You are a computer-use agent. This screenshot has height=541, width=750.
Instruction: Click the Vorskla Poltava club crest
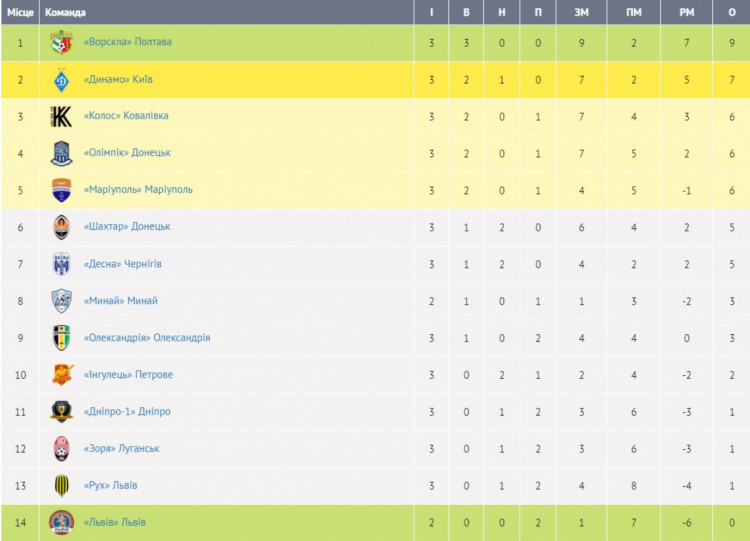pos(61,42)
